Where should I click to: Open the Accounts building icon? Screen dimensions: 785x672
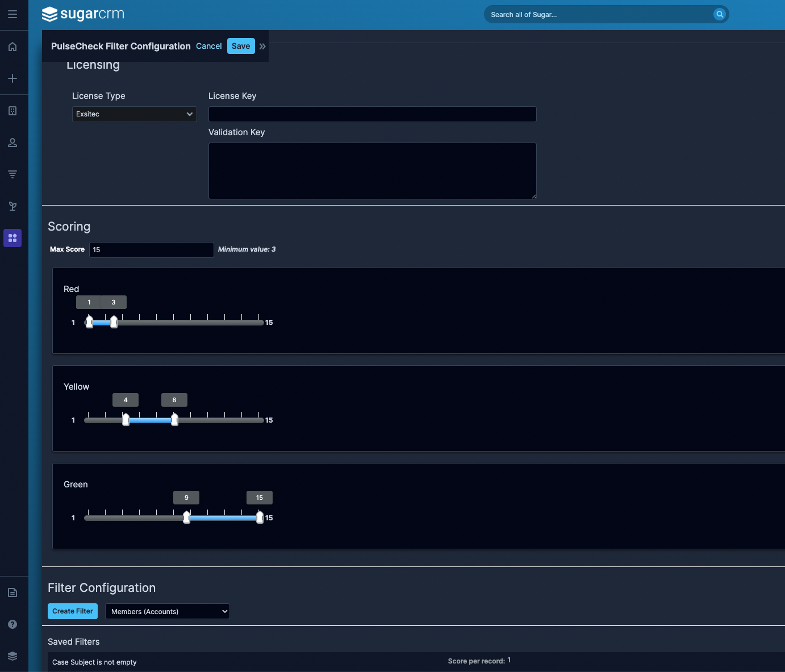click(12, 111)
